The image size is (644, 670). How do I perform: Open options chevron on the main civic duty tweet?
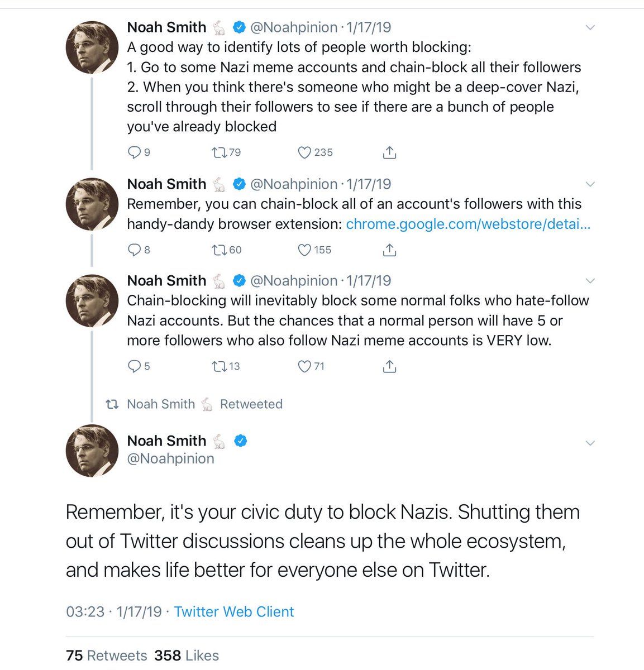(x=590, y=443)
